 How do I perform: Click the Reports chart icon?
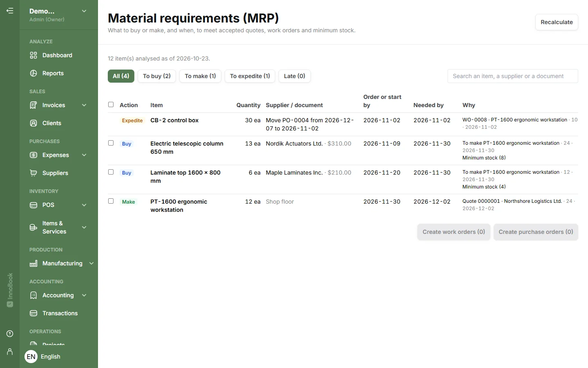point(33,73)
